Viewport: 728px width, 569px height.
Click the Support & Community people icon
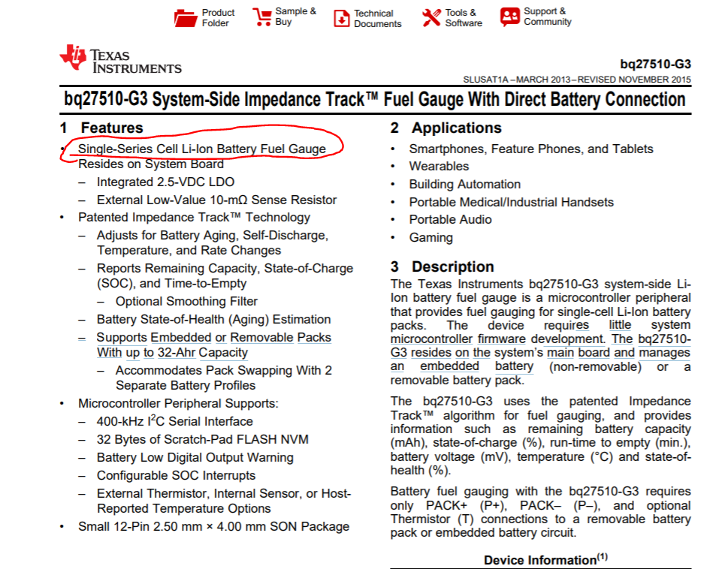[x=510, y=17]
